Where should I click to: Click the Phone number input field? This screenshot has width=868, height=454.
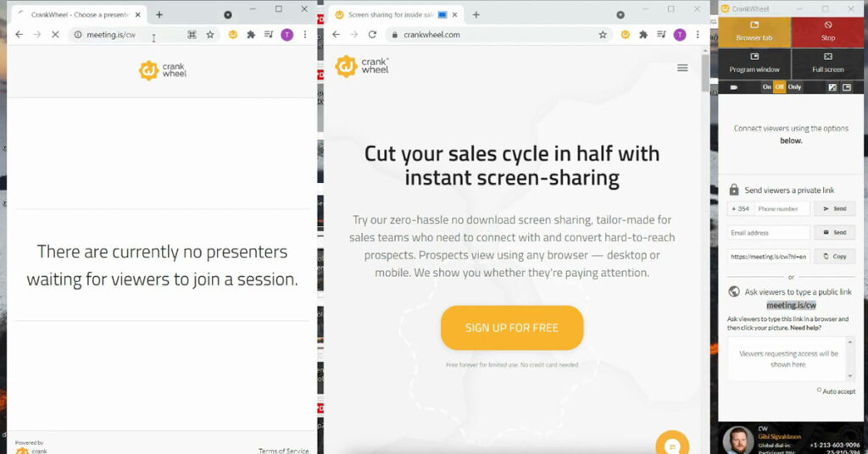782,208
